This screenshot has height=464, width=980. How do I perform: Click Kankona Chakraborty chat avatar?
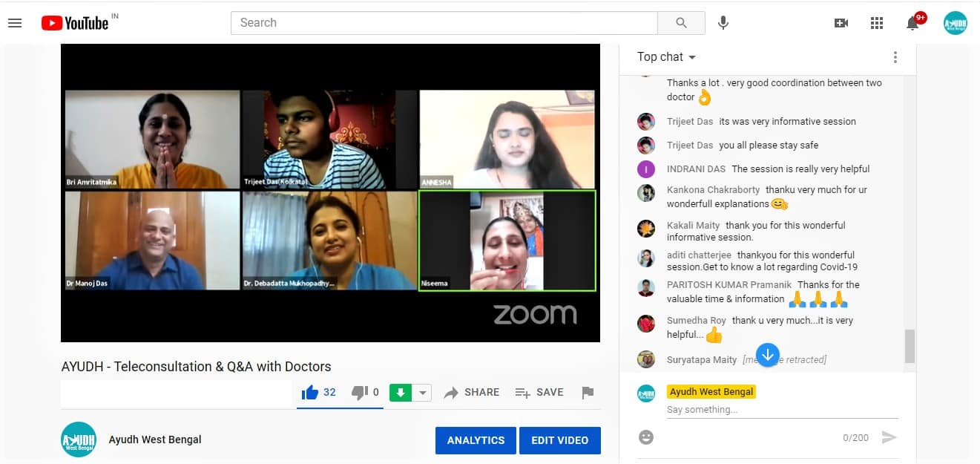pos(646,193)
